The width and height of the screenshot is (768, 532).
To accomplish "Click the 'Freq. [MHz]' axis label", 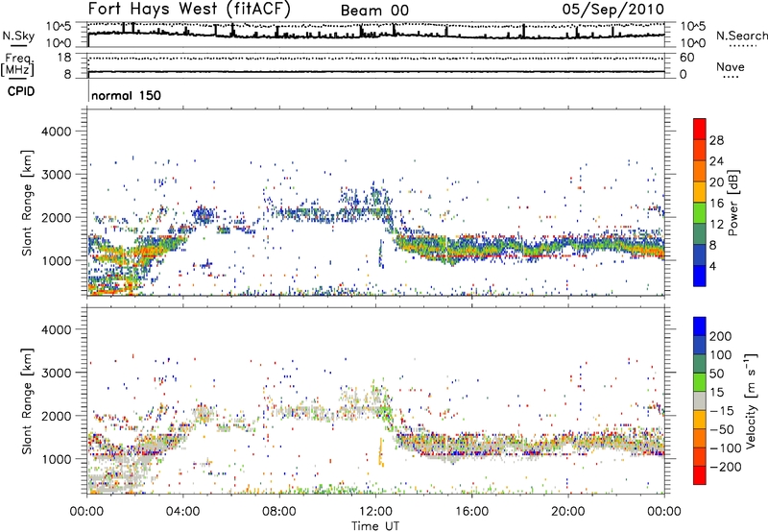I will (x=17, y=65).
